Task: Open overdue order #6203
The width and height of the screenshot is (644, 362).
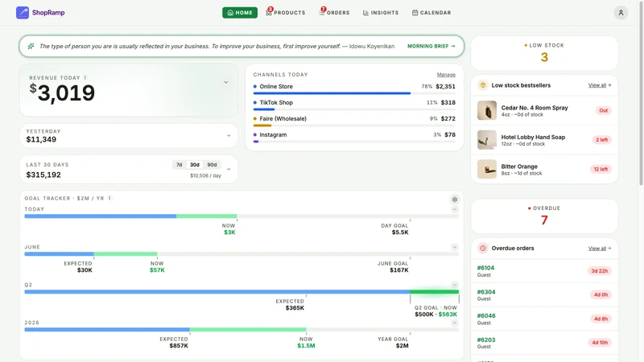Action: [x=544, y=343]
